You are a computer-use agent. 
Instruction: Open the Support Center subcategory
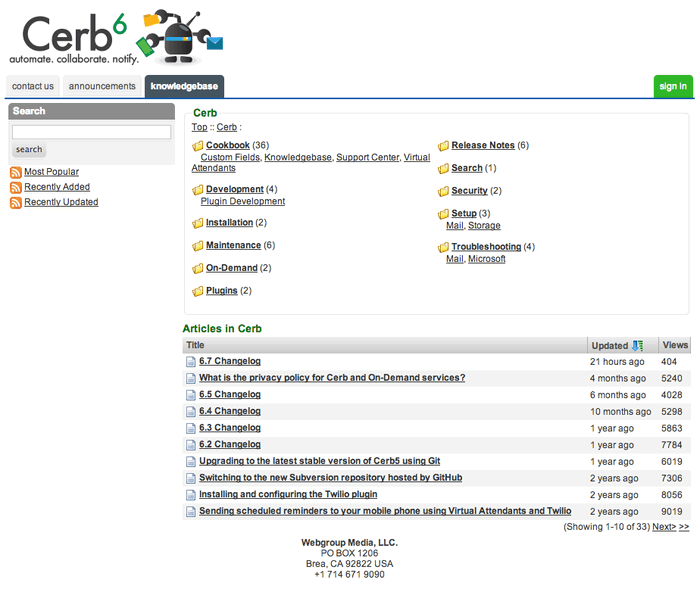tap(368, 157)
